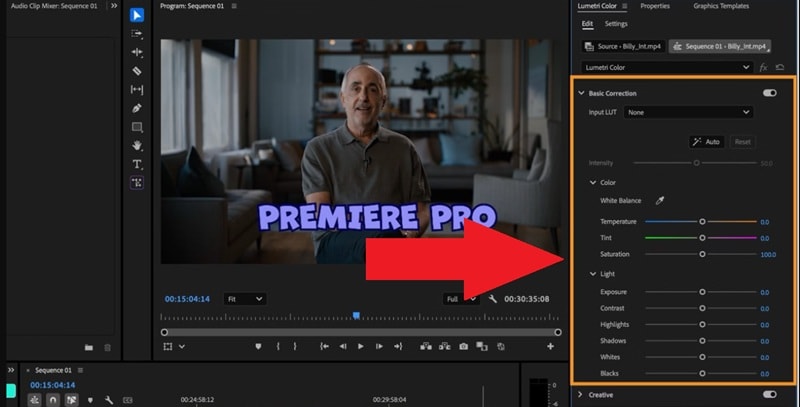Image resolution: width=800 pixels, height=407 pixels.
Task: Open the Full playback resolution dropdown
Action: [x=461, y=299]
